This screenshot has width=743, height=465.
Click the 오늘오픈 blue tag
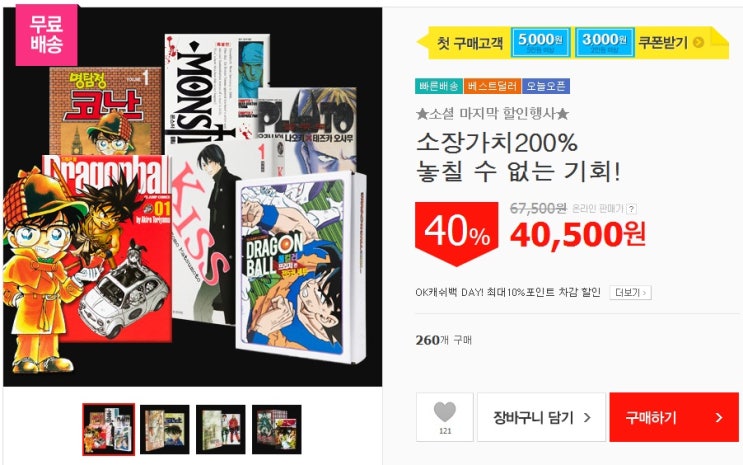546,86
